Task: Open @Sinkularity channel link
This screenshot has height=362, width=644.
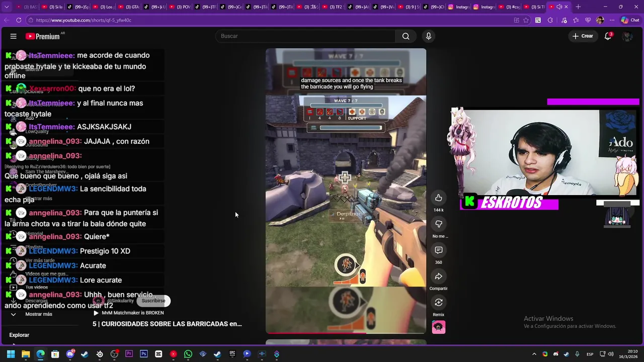Action: tap(120, 301)
